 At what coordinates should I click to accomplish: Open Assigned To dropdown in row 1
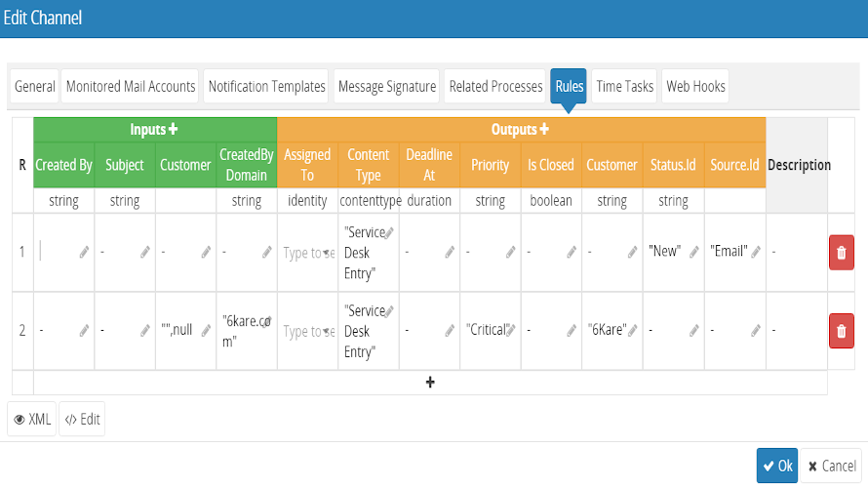click(x=308, y=253)
